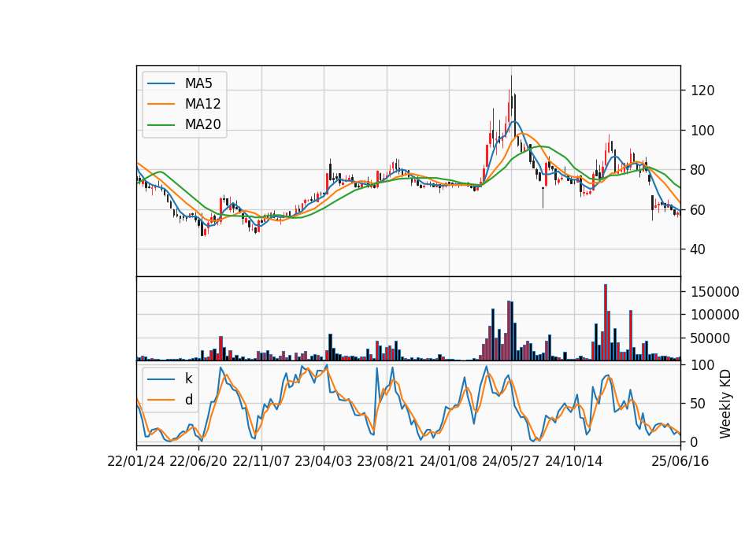Click the MA12 legend label
756x543 pixels.
pos(202,104)
